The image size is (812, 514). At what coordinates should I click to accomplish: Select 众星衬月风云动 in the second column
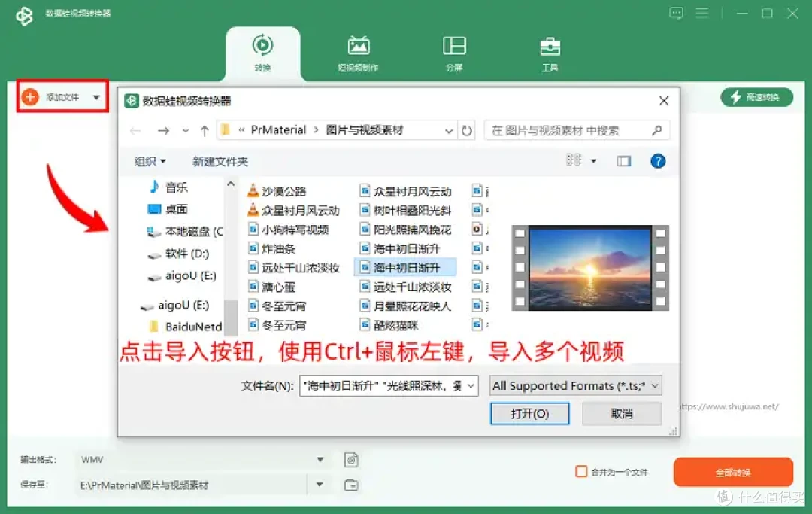(x=405, y=191)
